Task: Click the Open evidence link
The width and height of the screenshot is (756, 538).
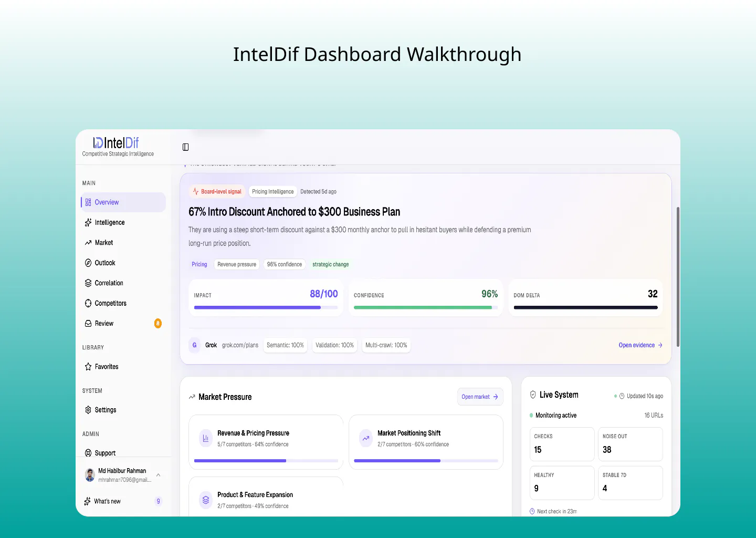Action: pos(640,345)
